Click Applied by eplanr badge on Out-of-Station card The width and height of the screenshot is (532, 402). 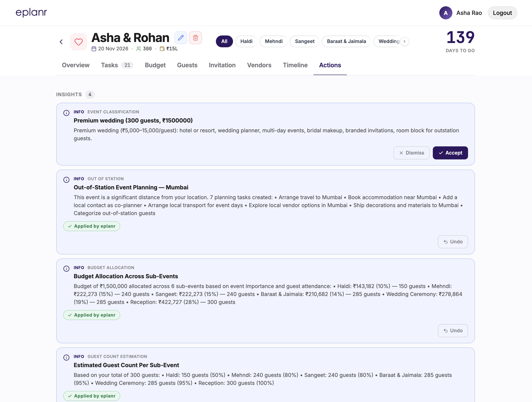click(x=92, y=226)
